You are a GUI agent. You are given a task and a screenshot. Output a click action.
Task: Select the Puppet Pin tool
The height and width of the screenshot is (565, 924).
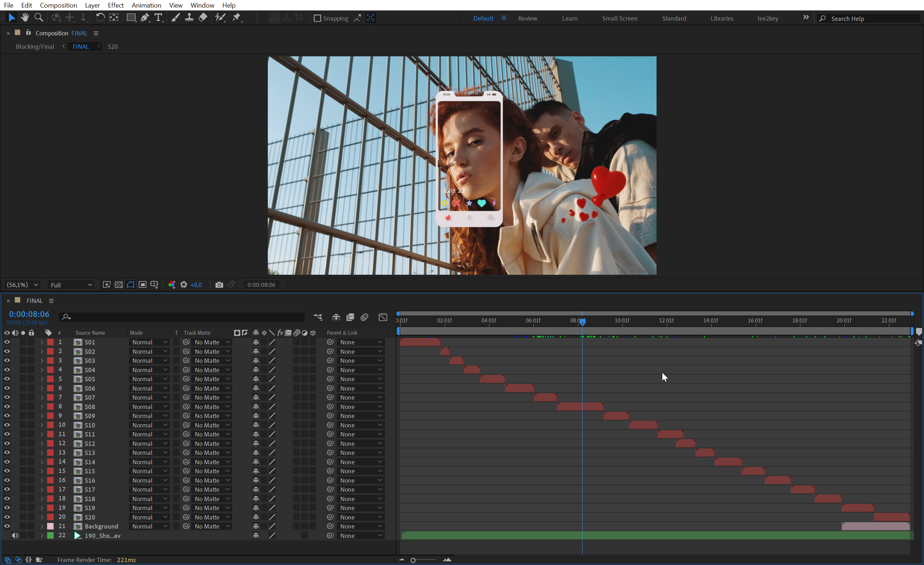(x=237, y=18)
